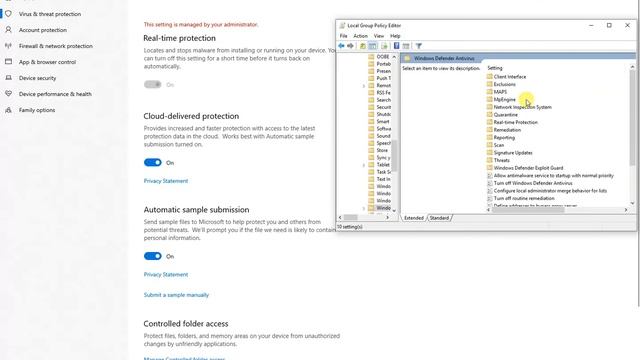Click the Back arrow in Group Policy toolbar
The height and width of the screenshot is (360, 640).
tap(341, 46)
